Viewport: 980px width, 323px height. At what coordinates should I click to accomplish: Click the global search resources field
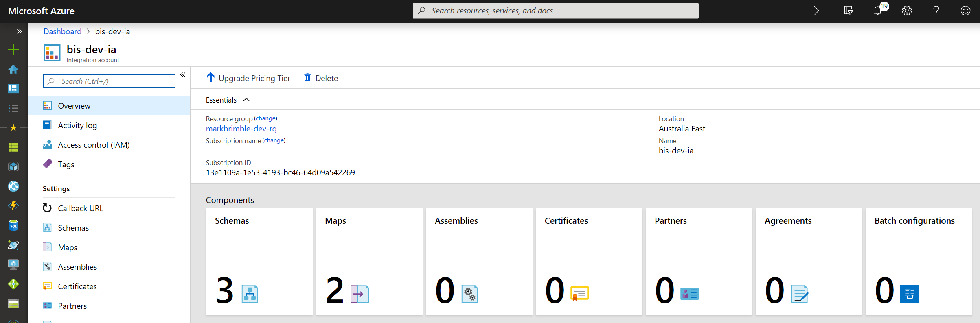click(x=555, y=11)
